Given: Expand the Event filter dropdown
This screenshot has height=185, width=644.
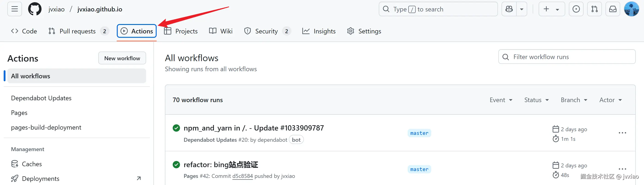Looking at the screenshot, I should coord(501,100).
